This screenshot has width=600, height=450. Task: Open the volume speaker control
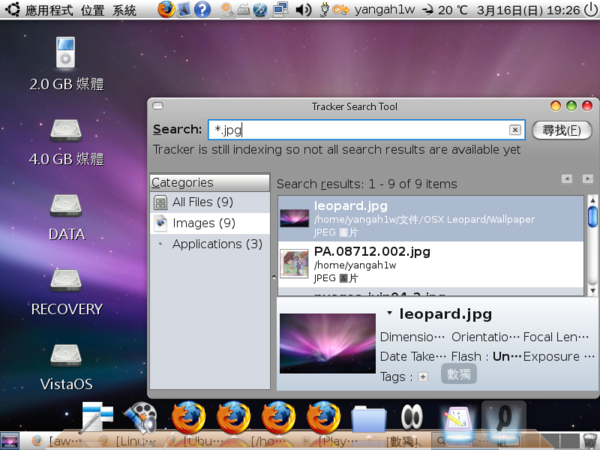click(304, 10)
